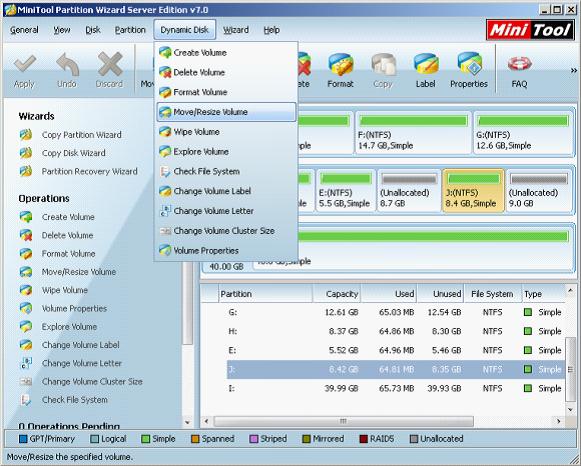Choose Create Volume in Dynamic Disk menu
The width and height of the screenshot is (581, 466).
(x=226, y=53)
